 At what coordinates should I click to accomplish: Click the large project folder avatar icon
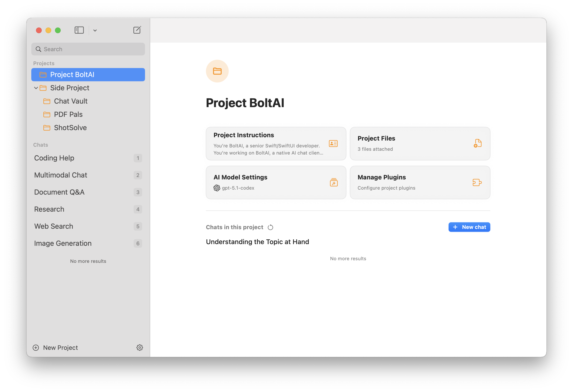217,71
